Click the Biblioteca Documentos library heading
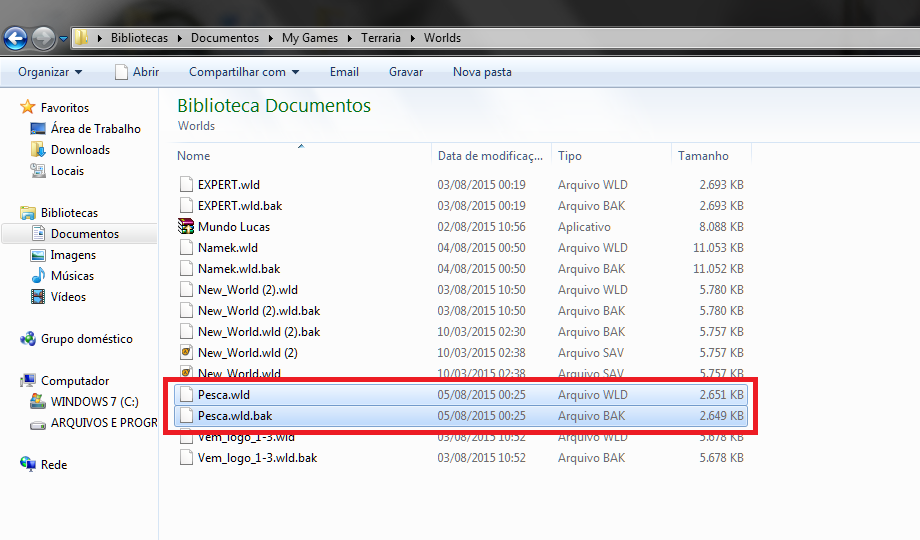Image resolution: width=920 pixels, height=540 pixels. (x=274, y=106)
